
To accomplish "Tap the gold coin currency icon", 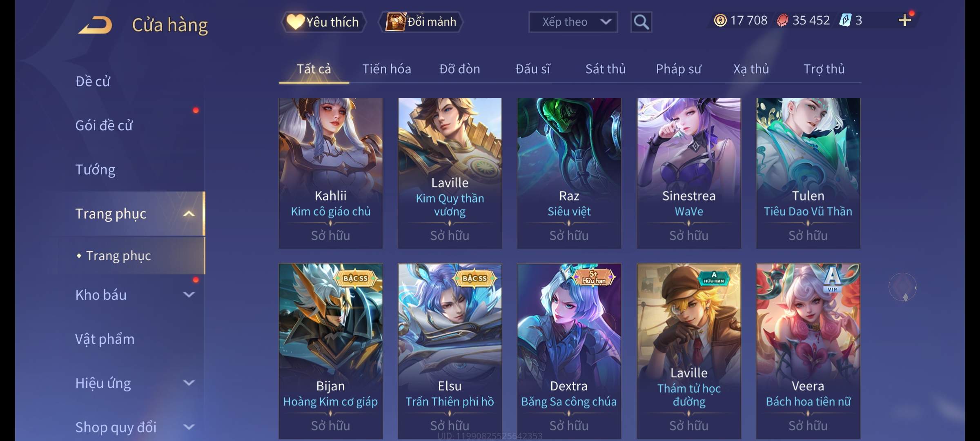I will [x=720, y=20].
